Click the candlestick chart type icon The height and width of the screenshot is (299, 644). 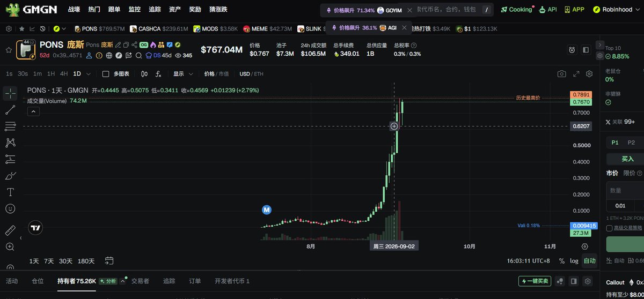point(144,74)
